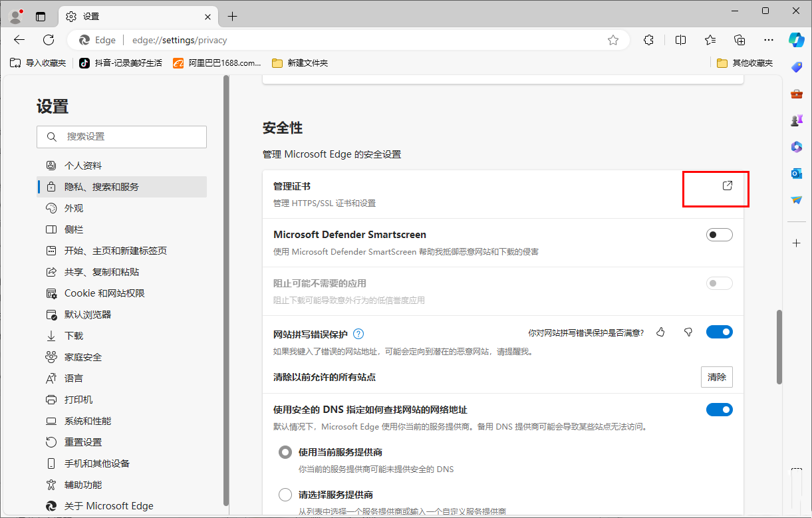Open the Outlook icon in Edge sidebar
This screenshot has height=518, width=812.
coord(797,174)
